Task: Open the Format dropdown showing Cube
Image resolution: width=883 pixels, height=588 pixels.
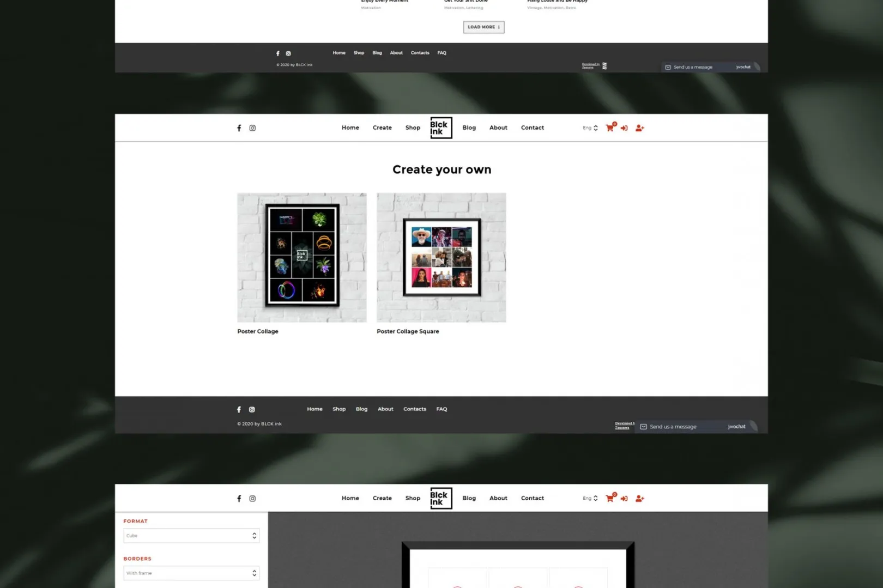Action: (191, 536)
